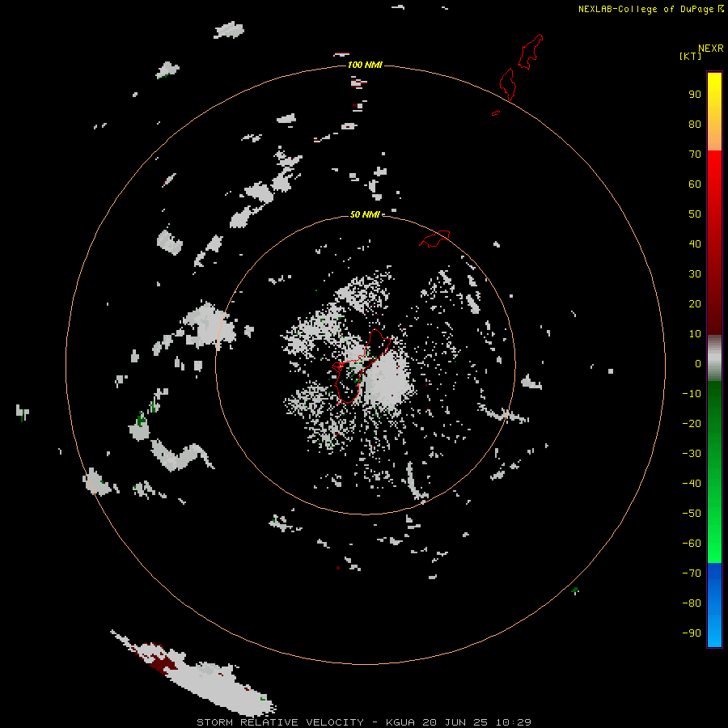Click the -50 value on the velocity scale
Viewport: 728px width, 728px height.
(692, 513)
